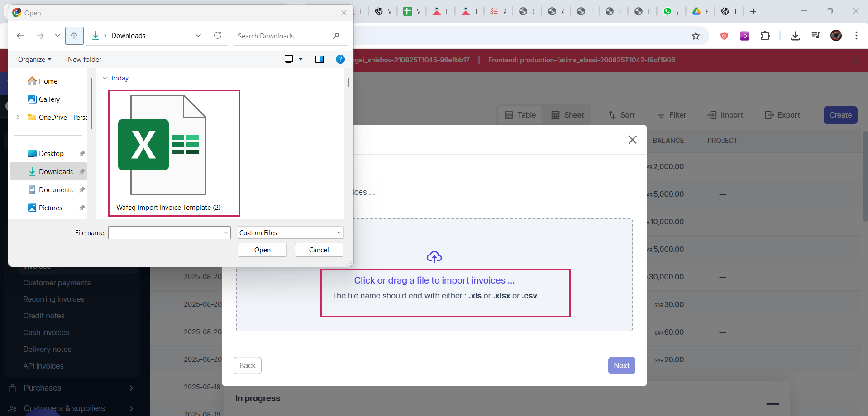Open the Organize dropdown menu
This screenshot has width=868, height=416.
[35, 60]
